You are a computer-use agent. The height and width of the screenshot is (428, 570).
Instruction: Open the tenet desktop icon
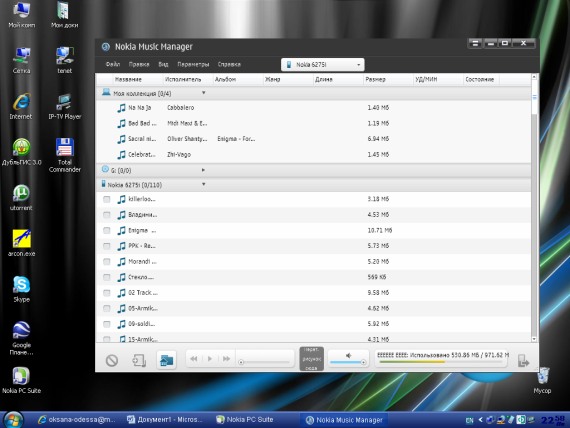tap(65, 60)
